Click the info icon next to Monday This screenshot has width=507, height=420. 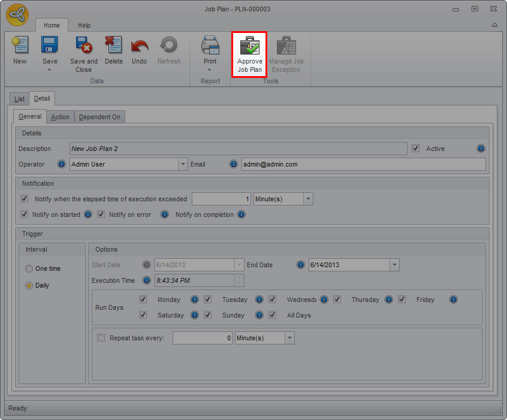click(194, 300)
